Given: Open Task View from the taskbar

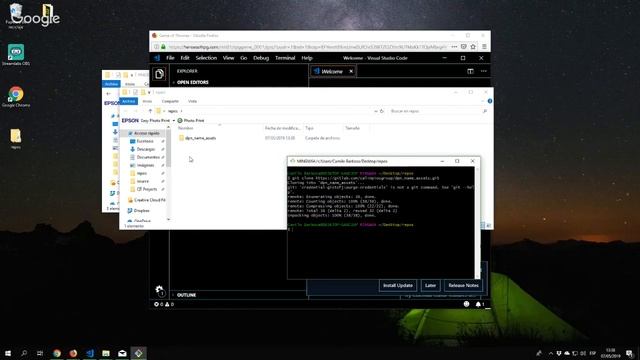Looking at the screenshot, I should pos(40,353).
